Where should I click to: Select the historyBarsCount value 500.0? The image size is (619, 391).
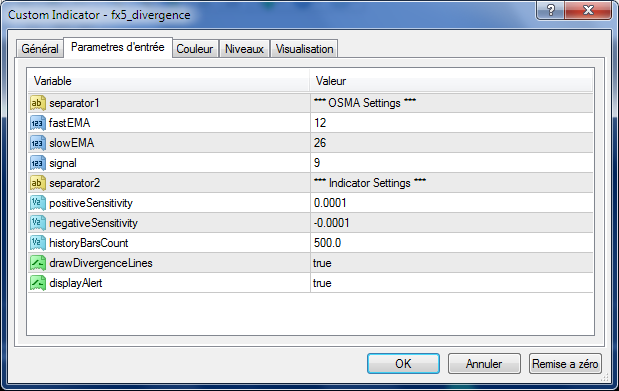coord(452,243)
